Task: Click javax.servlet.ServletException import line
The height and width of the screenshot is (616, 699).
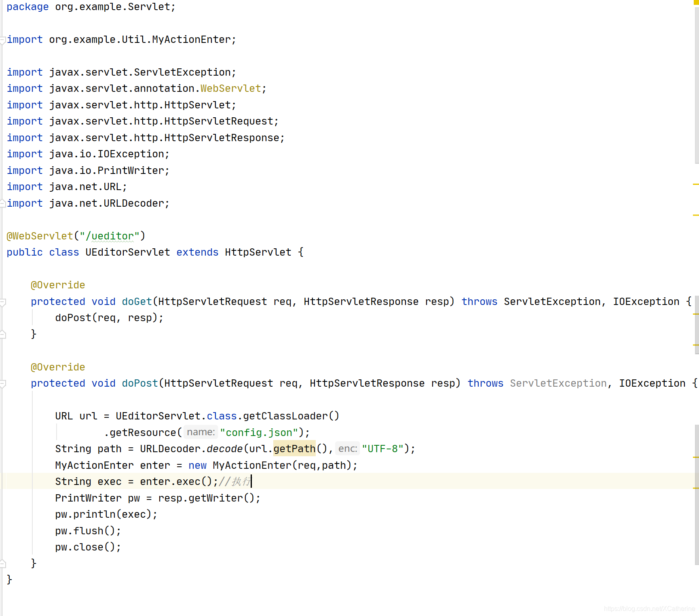Action: (x=121, y=72)
